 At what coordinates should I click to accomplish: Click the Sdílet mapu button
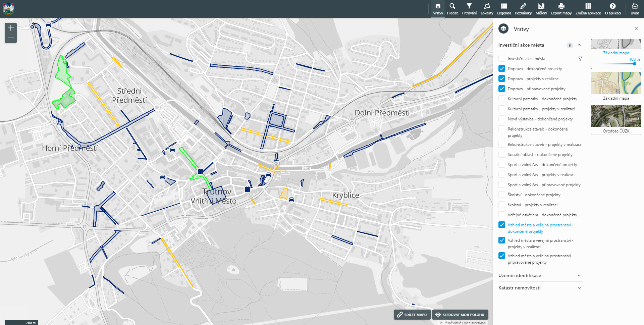pos(412,315)
